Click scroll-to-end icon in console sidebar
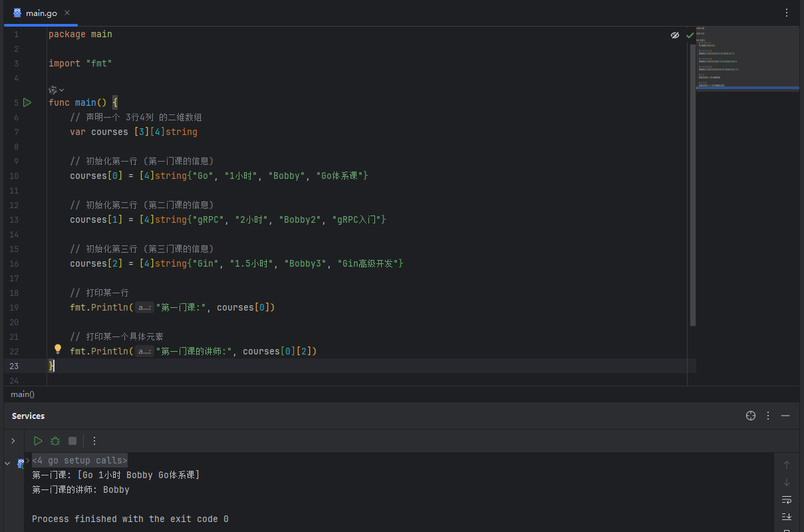Screen dimensions: 804x532 tap(787, 517)
